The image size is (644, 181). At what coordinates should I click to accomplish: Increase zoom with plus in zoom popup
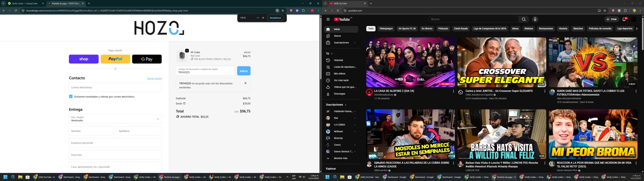click(263, 18)
